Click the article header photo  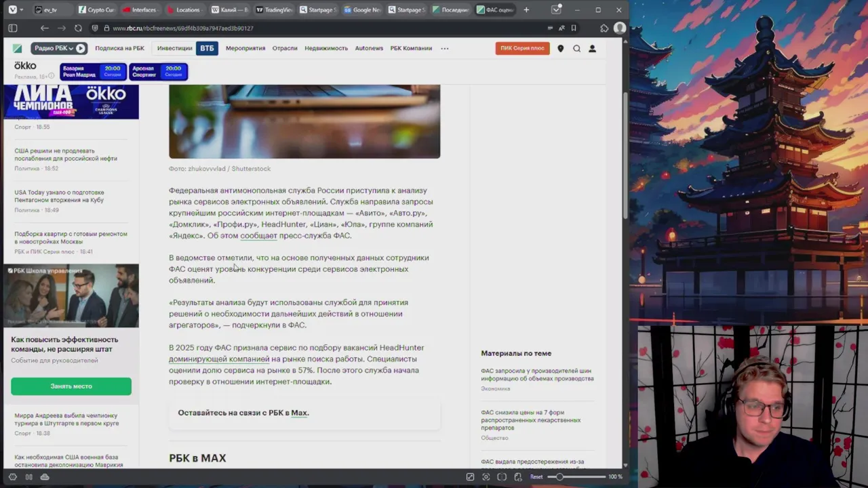click(x=304, y=121)
